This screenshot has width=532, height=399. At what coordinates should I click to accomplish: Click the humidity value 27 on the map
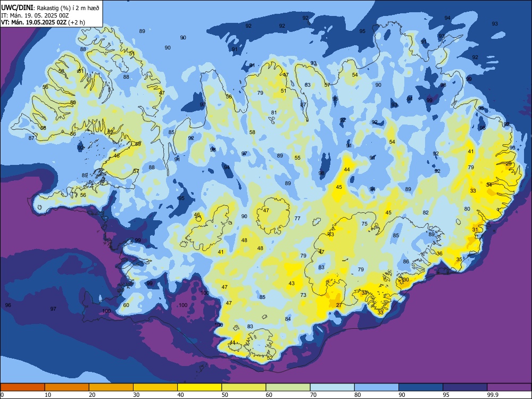(x=339, y=305)
